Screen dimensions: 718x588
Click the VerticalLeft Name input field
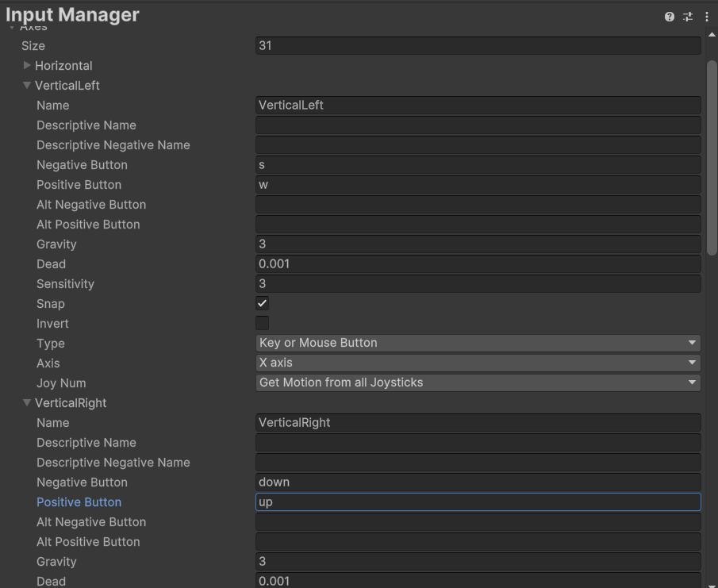(x=478, y=105)
